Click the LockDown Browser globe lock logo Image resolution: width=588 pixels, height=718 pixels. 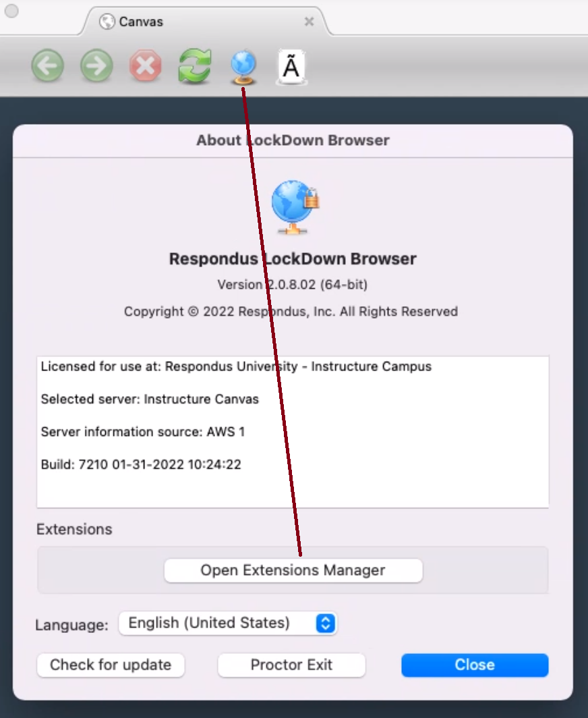point(295,207)
